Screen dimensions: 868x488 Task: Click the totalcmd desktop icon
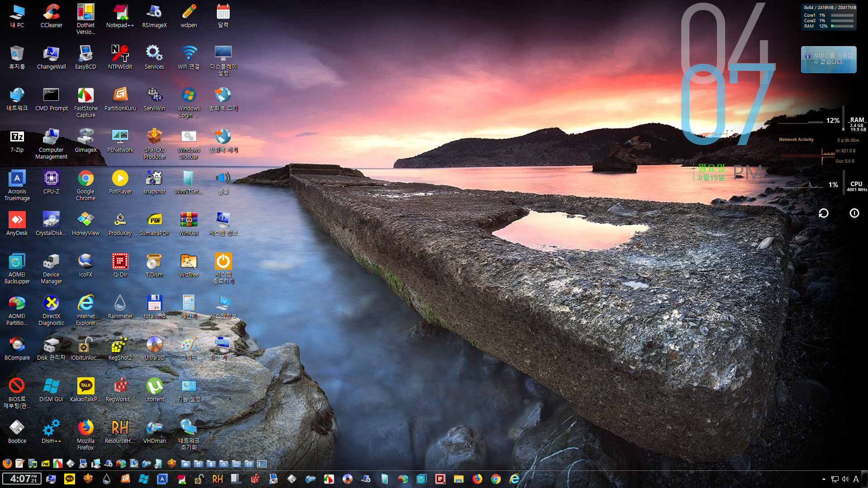155,307
